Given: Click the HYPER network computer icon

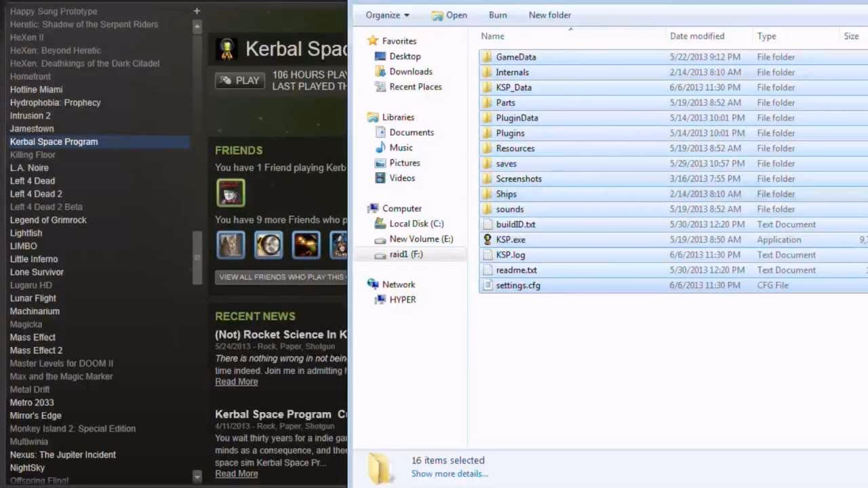Looking at the screenshot, I should pos(380,300).
